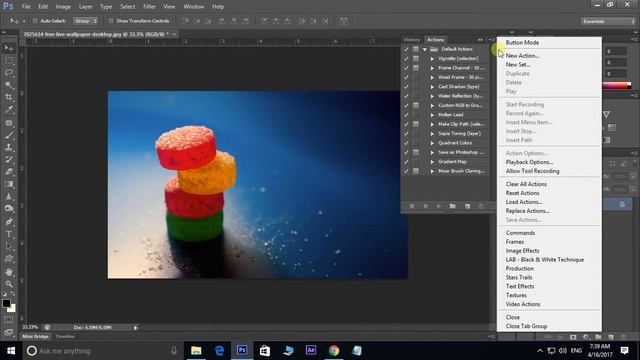
Task: Select the Healing Brush tool
Action: point(9,123)
